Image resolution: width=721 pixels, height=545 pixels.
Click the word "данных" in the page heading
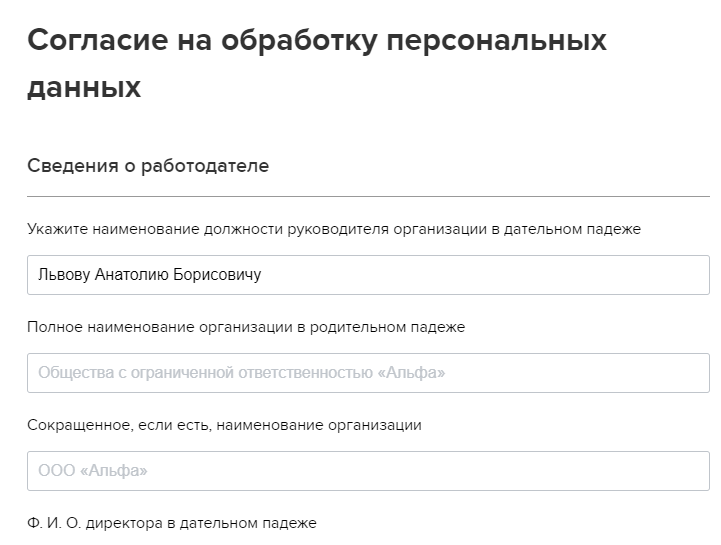point(84,88)
